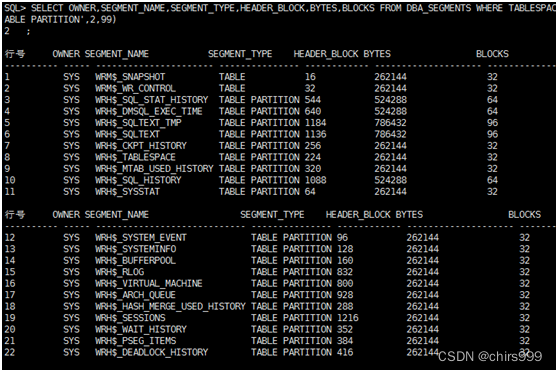558x372 pixels.
Task: Click the SQL> prompt at top
Action: (15, 8)
